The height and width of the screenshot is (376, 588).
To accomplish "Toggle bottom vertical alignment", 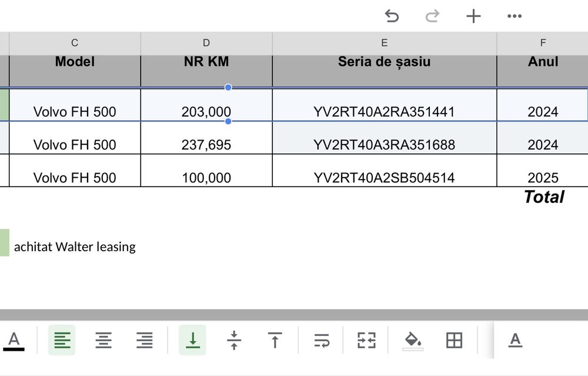I will tap(192, 340).
